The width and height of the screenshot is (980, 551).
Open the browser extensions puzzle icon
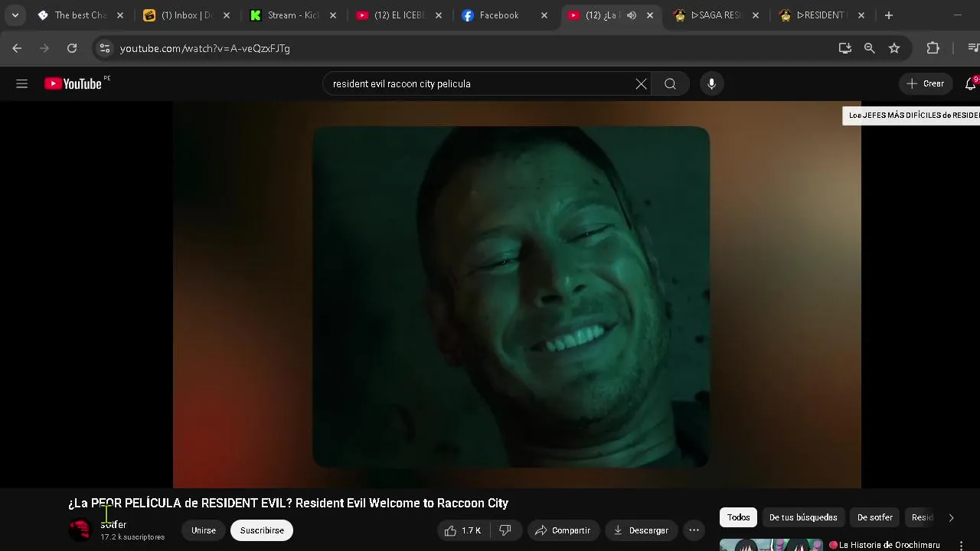[x=933, y=48]
